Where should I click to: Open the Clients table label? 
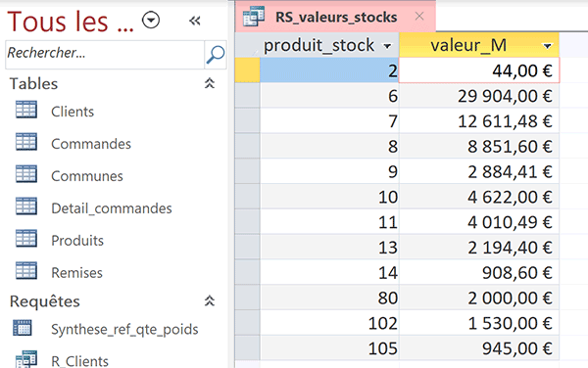[x=73, y=112]
